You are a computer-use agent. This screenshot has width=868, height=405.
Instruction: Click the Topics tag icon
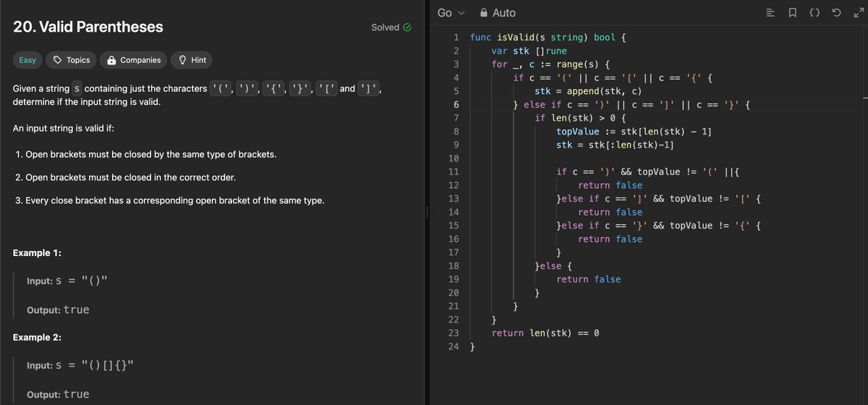click(58, 60)
